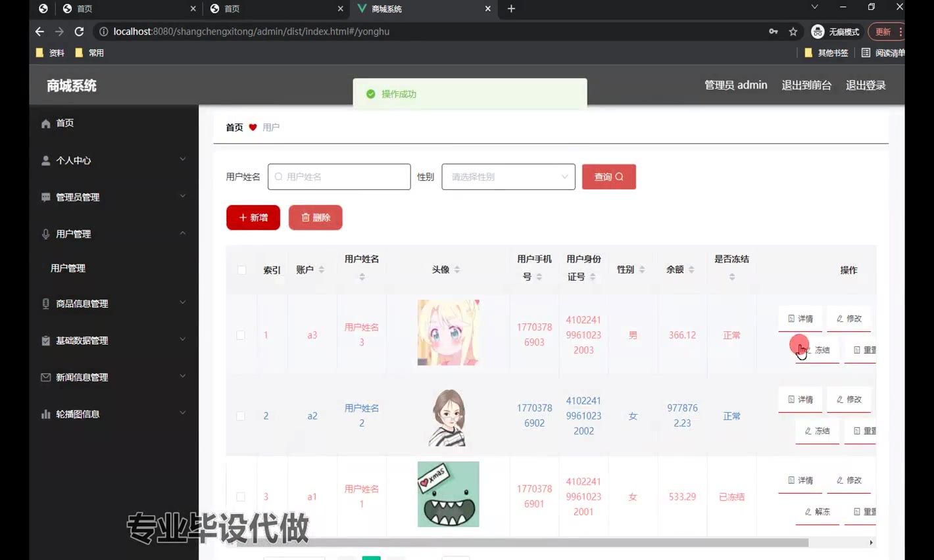The width and height of the screenshot is (934, 560).
Task: Collapse the 用户管理 sidebar menu
Action: tap(183, 233)
